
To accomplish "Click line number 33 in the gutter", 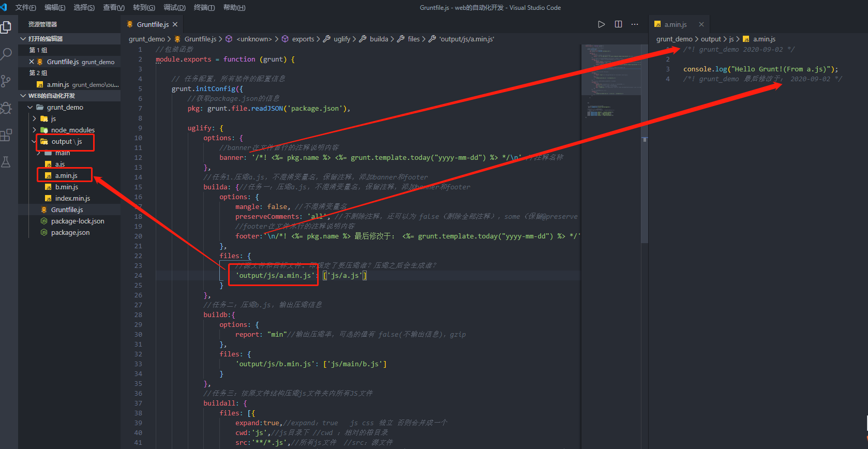I will click(x=138, y=364).
